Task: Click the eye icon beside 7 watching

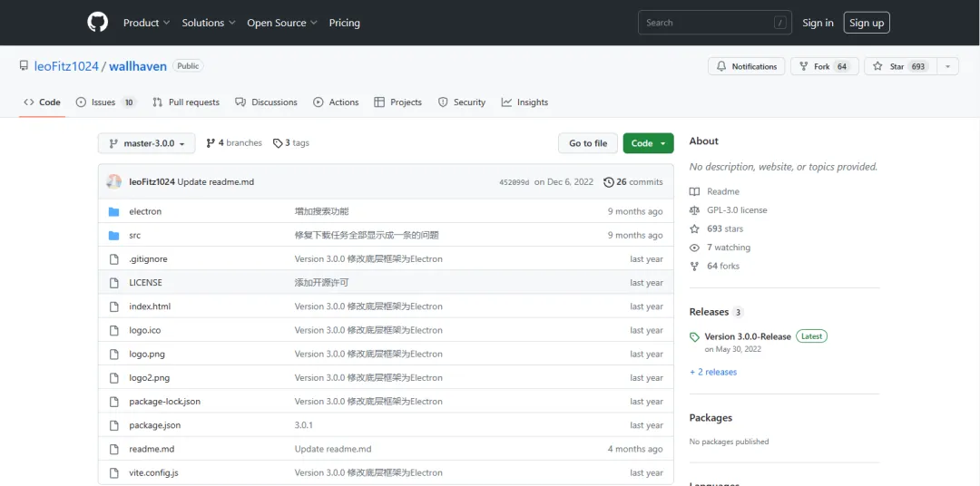Action: pyautogui.click(x=694, y=248)
